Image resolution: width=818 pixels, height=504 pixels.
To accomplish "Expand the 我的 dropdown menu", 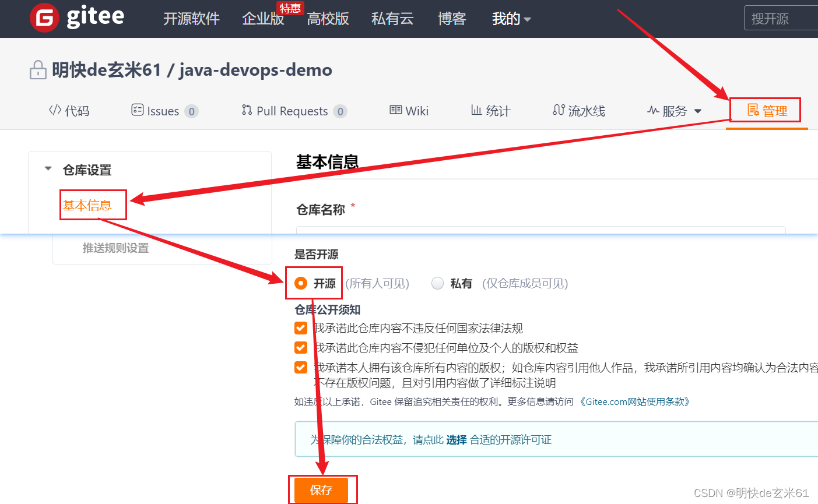I will point(511,19).
